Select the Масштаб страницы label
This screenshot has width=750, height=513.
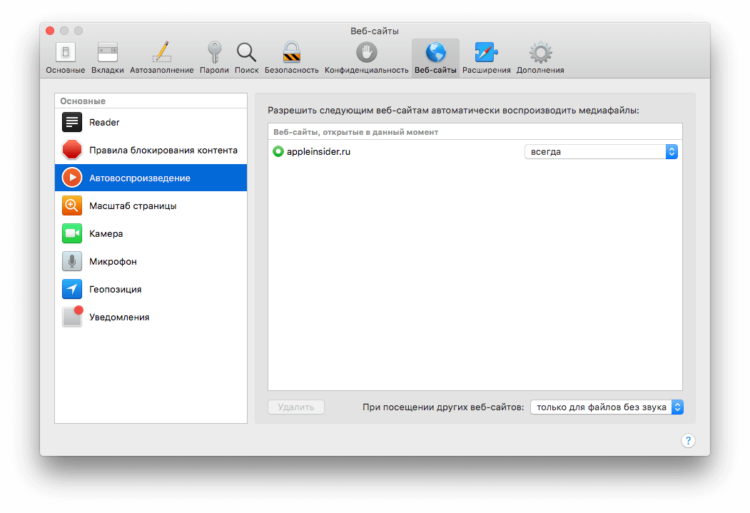[132, 206]
